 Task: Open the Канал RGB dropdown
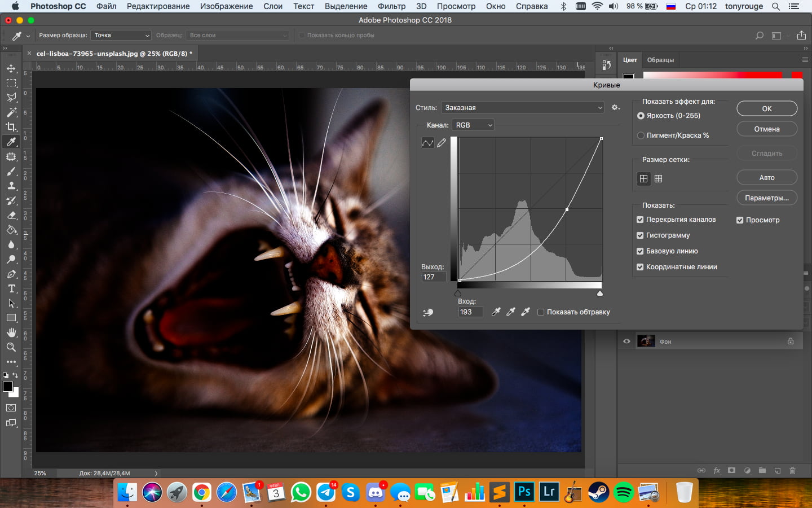pyautogui.click(x=473, y=125)
